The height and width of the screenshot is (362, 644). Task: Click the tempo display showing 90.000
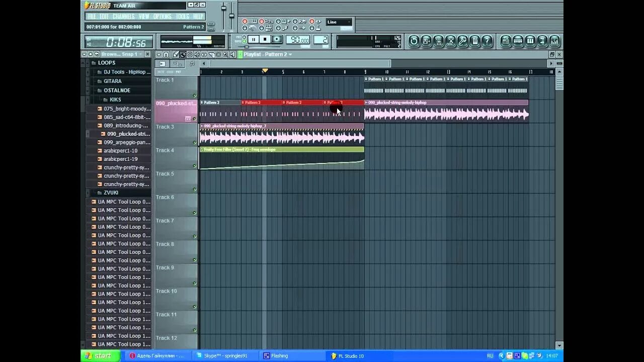(x=298, y=40)
